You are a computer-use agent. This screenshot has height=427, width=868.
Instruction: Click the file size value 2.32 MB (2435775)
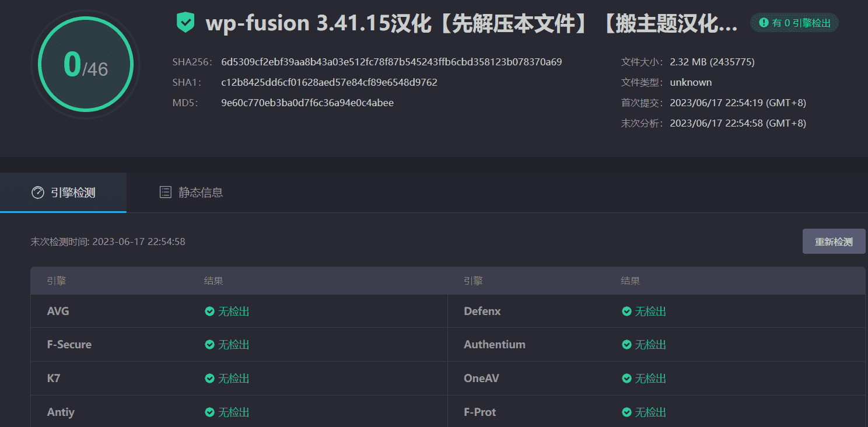(712, 62)
